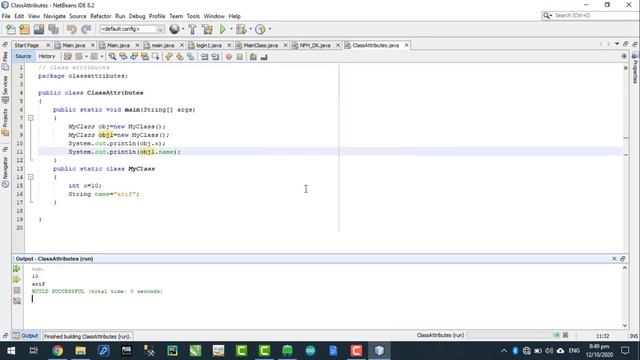The width and height of the screenshot is (640, 360).
Task: Click the New File toolbar icon
Action: tap(11, 29)
